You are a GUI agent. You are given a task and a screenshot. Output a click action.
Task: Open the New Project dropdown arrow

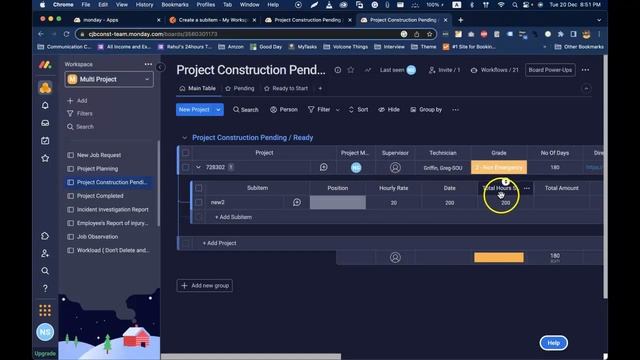(x=218, y=109)
